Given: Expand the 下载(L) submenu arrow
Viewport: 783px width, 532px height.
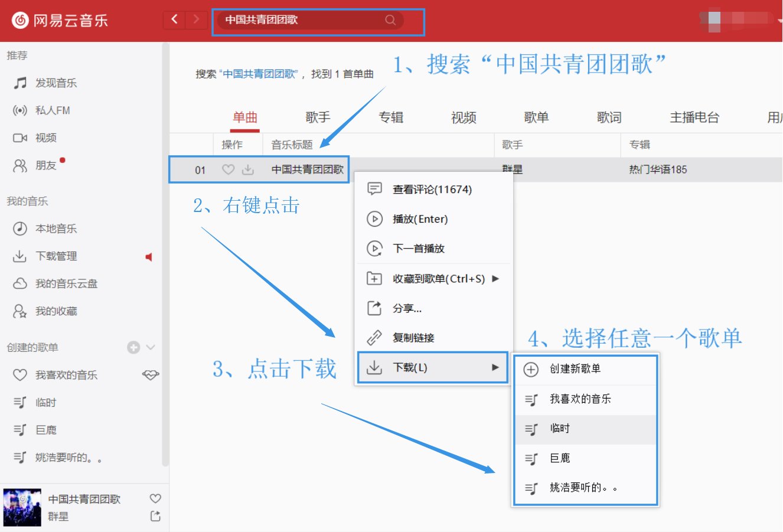Looking at the screenshot, I should tap(496, 367).
